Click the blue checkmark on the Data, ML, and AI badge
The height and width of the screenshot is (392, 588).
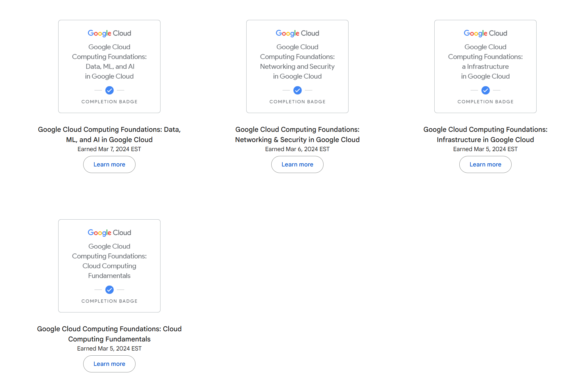[109, 90]
